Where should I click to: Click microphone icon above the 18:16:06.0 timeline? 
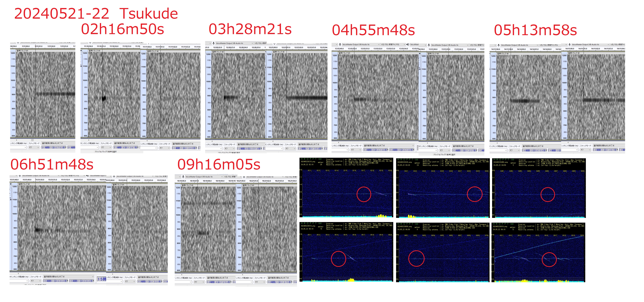coord(183,177)
